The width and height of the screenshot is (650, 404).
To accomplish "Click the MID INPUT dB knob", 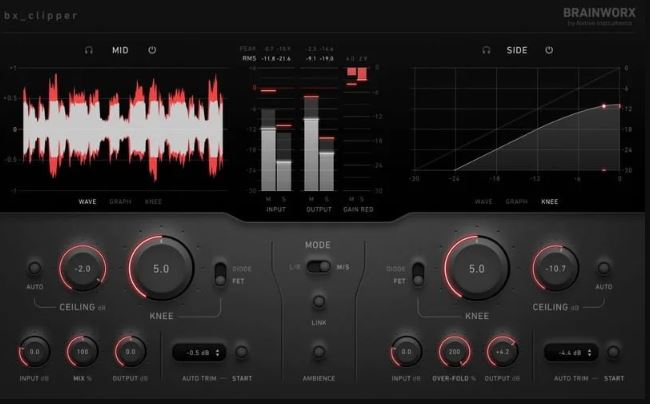I will pos(34,352).
